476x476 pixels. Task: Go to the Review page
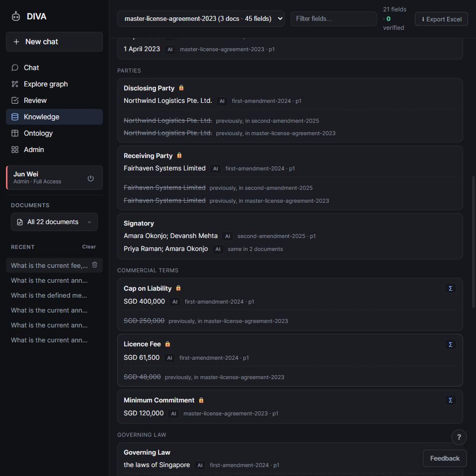[54, 100]
